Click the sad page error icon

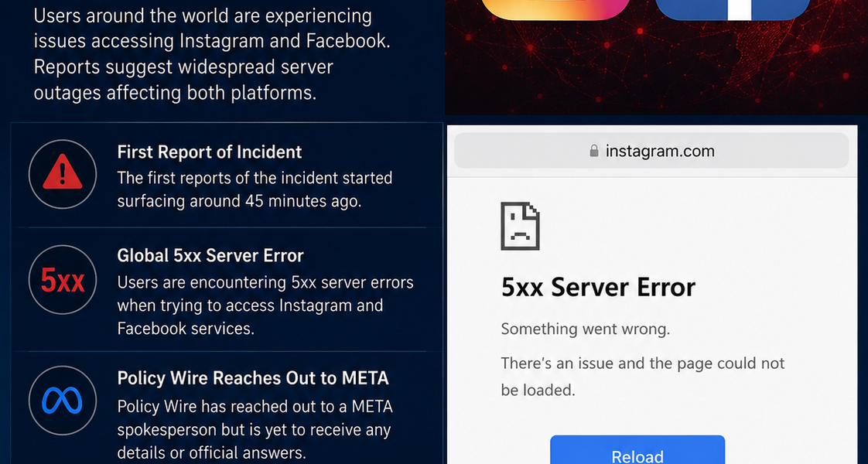pos(520,226)
